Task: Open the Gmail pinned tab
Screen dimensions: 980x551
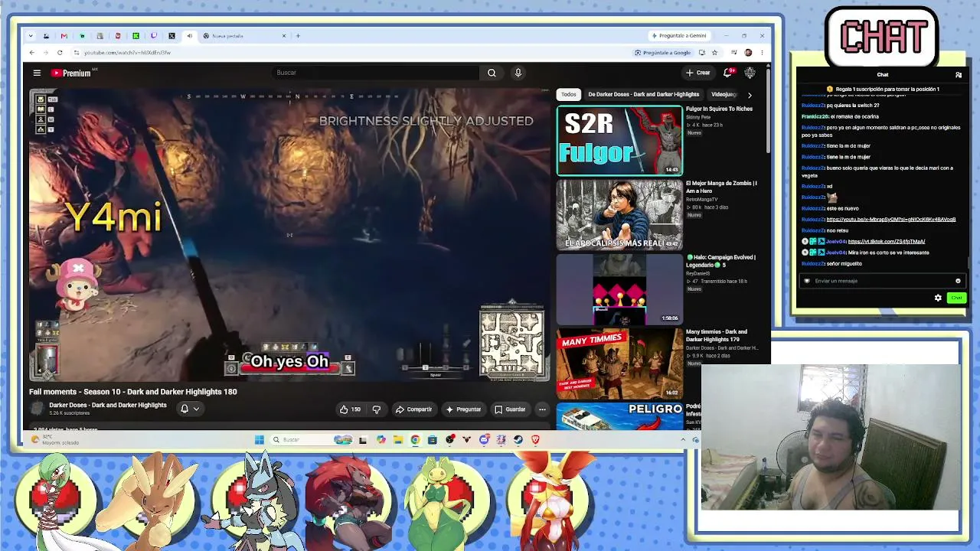Action: pos(64,36)
